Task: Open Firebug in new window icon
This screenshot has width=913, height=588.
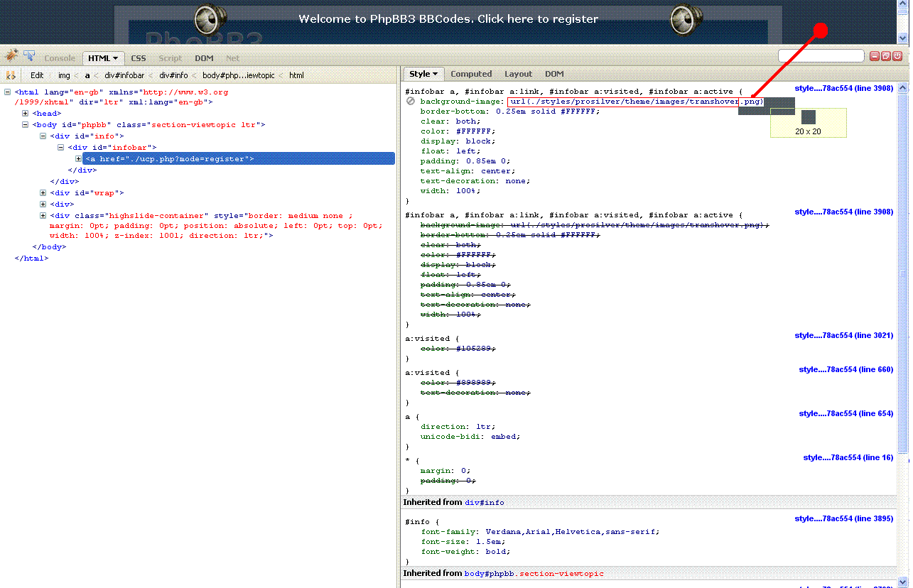Action: (x=886, y=56)
